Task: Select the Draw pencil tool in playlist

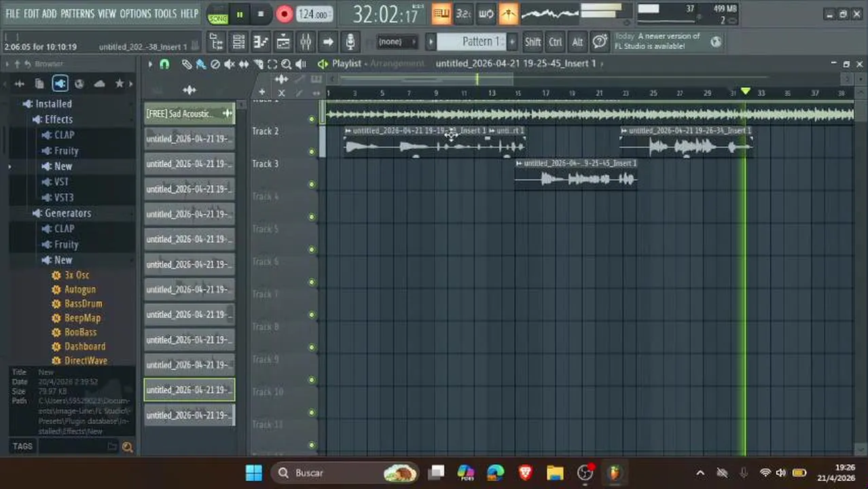Action: pos(187,64)
